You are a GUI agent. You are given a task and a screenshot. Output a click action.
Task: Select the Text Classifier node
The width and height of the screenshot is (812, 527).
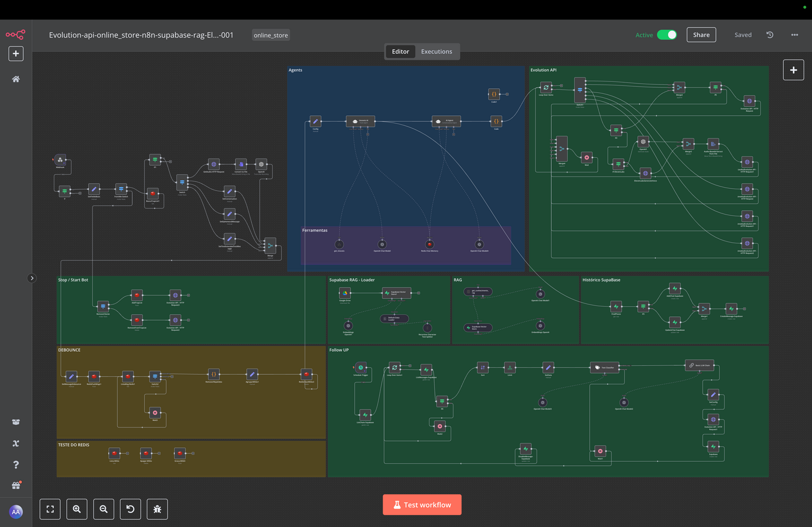(604, 367)
